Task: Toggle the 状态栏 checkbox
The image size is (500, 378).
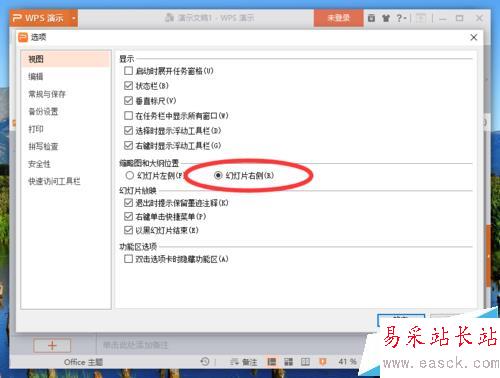Action: (x=128, y=86)
